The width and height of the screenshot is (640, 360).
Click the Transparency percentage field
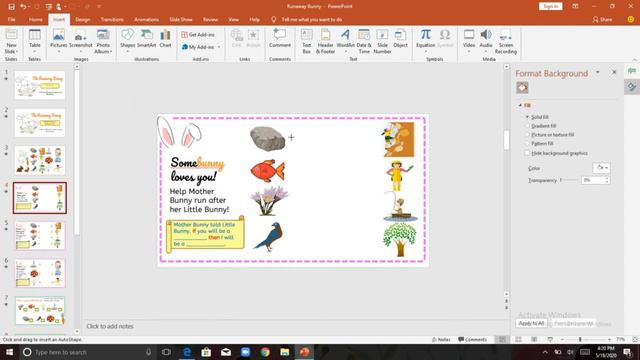click(593, 180)
